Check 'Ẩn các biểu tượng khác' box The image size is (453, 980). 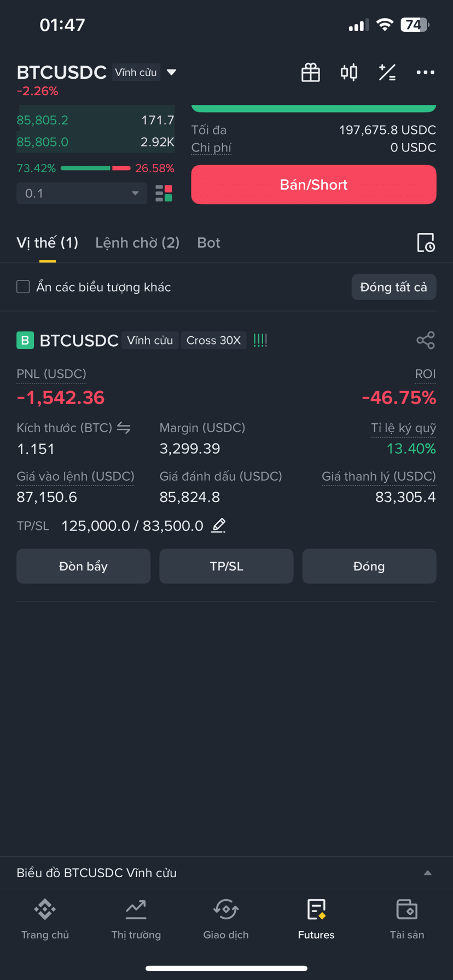coord(23,287)
